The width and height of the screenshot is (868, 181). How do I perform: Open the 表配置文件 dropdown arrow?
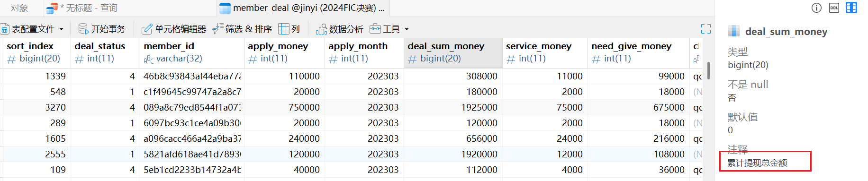[x=62, y=29]
